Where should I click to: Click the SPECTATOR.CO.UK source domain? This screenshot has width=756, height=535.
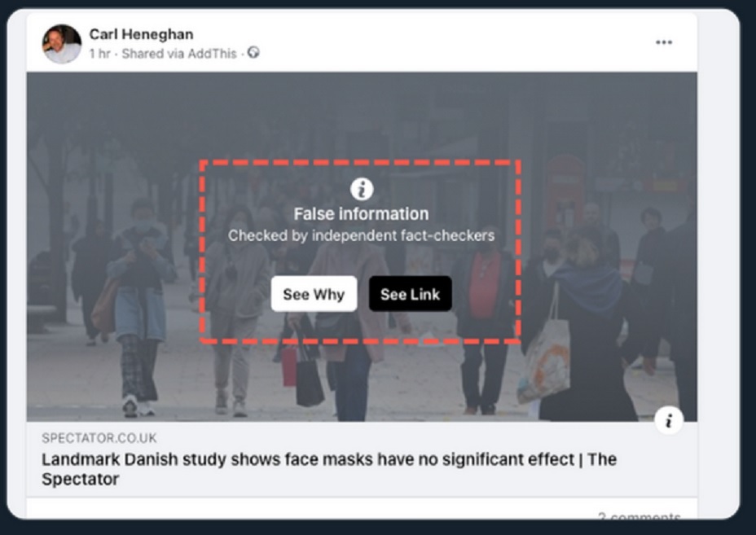pyautogui.click(x=99, y=438)
